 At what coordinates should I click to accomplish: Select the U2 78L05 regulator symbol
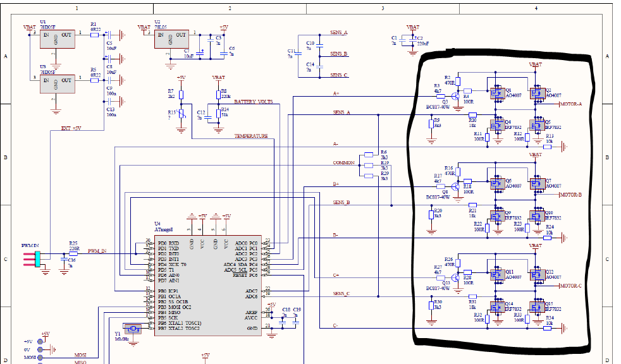tap(171, 39)
